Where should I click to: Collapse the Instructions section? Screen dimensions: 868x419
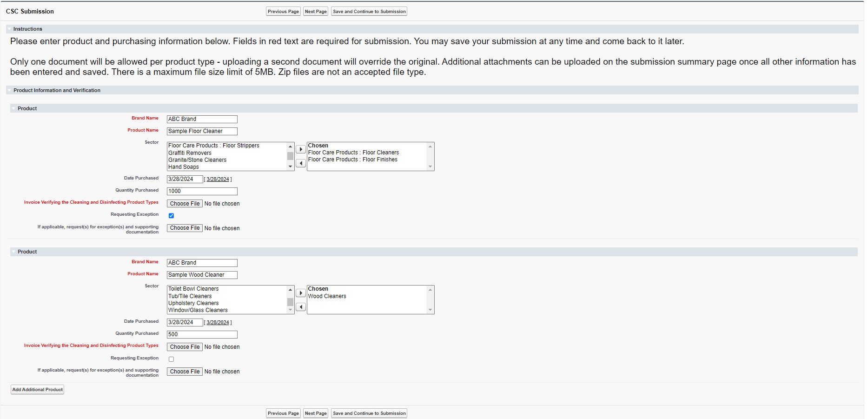point(9,29)
